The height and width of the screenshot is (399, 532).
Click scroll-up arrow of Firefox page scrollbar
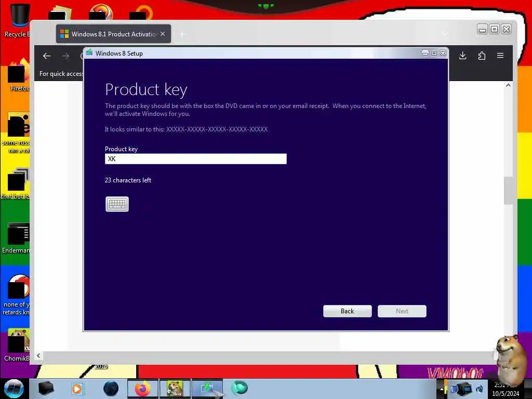(508, 86)
